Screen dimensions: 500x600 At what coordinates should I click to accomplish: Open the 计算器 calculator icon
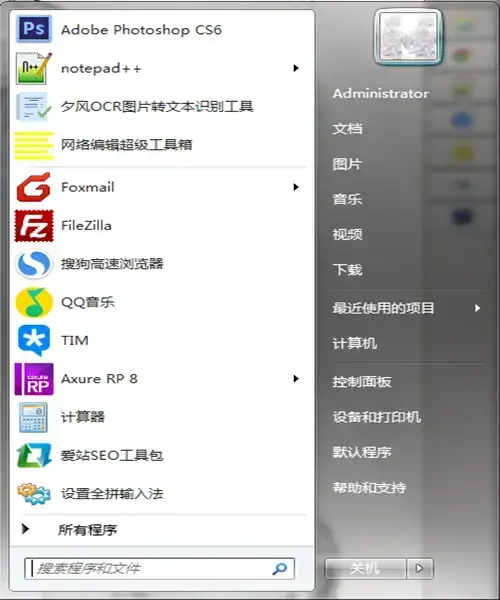34,417
